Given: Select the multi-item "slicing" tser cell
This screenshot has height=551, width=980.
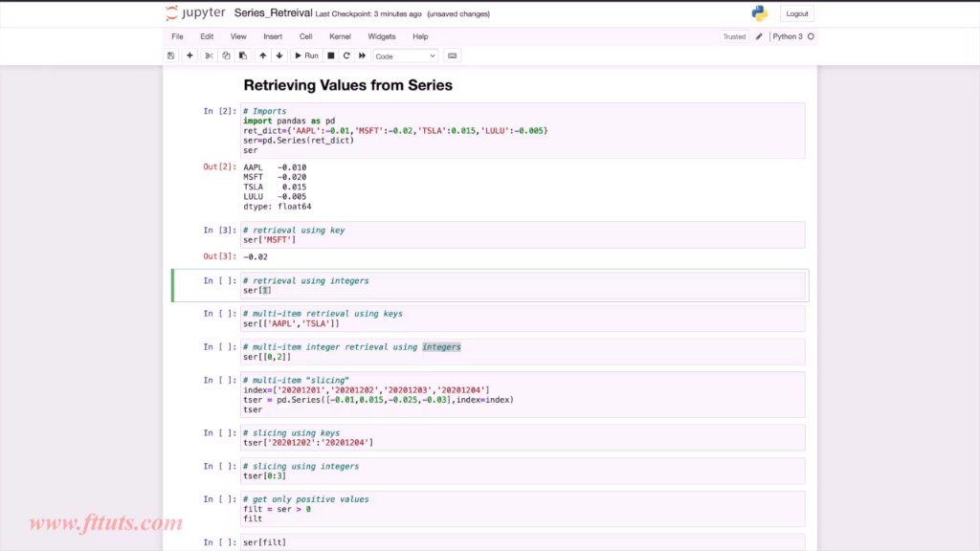Looking at the screenshot, I should click(x=523, y=395).
